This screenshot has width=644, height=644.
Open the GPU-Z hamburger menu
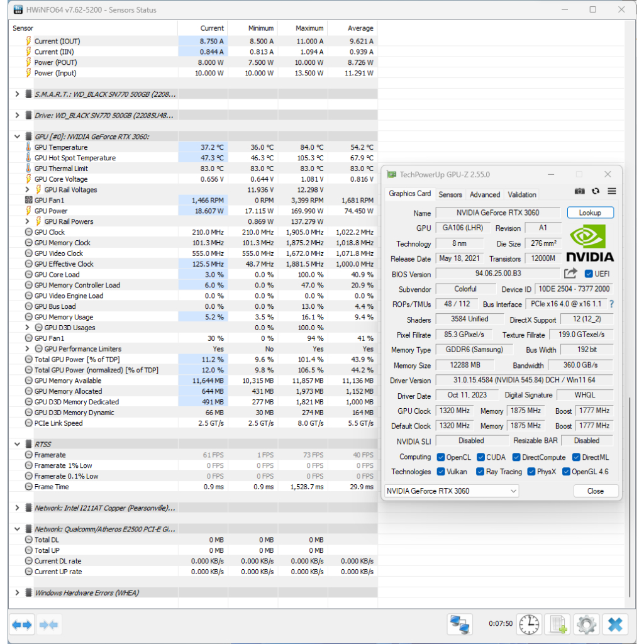coord(612,191)
